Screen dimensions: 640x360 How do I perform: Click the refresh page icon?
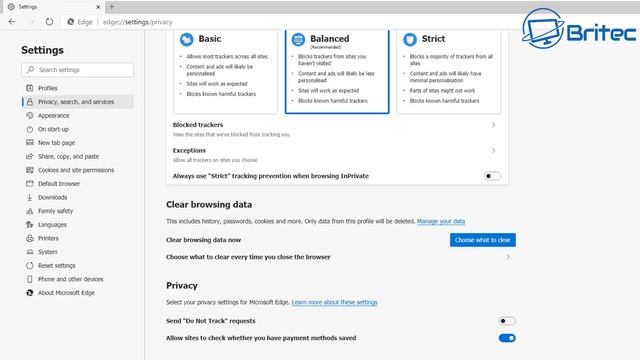pos(49,22)
